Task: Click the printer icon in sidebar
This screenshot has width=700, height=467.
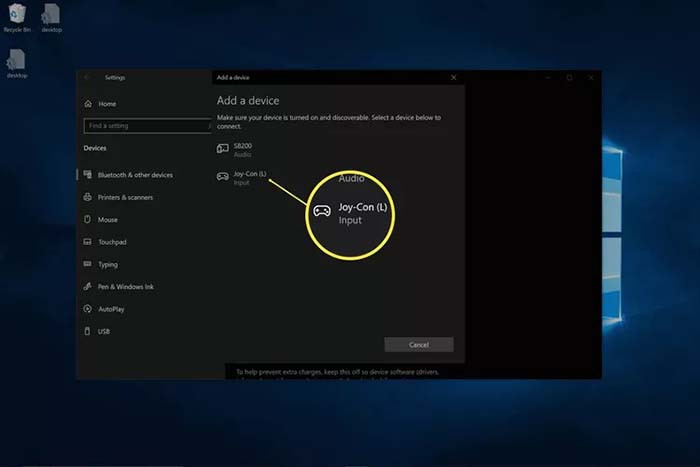Action: pyautogui.click(x=88, y=197)
